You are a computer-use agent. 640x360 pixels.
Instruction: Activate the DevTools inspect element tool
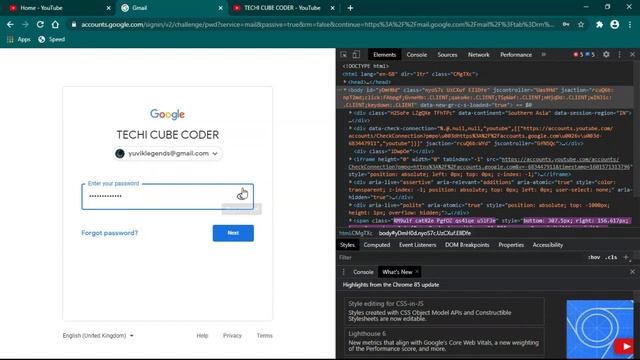click(344, 55)
